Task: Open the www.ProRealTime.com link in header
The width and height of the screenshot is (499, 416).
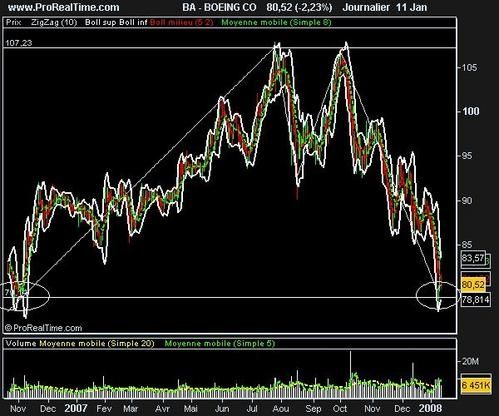Action: [63, 7]
